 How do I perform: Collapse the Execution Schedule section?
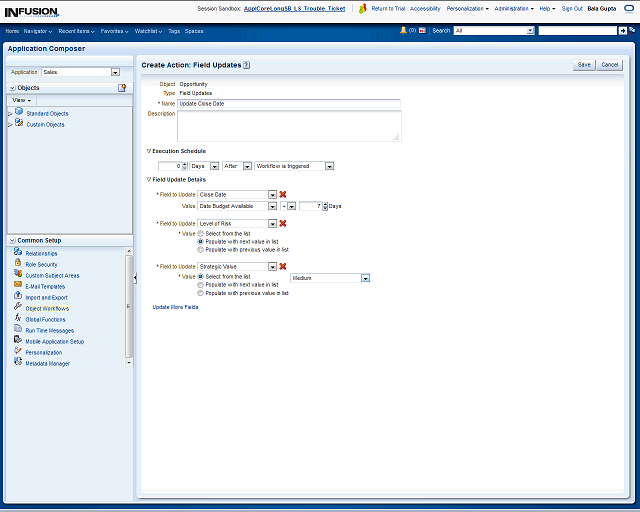149,151
